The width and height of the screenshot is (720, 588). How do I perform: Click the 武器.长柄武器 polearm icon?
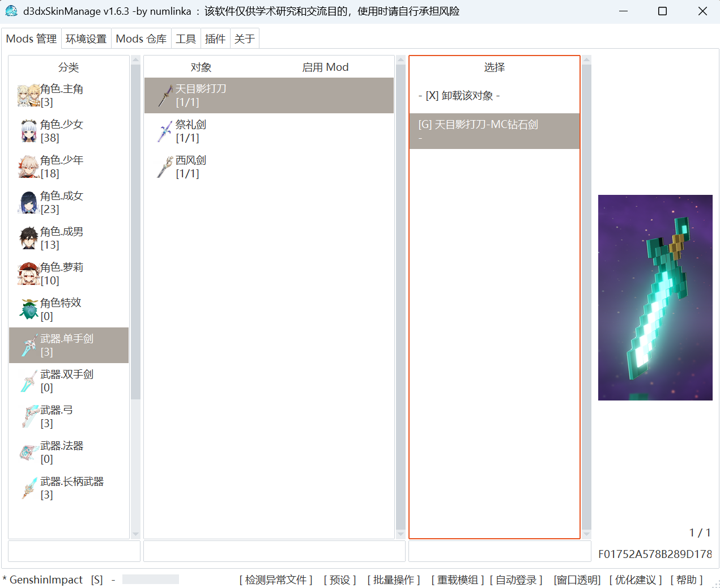click(28, 488)
